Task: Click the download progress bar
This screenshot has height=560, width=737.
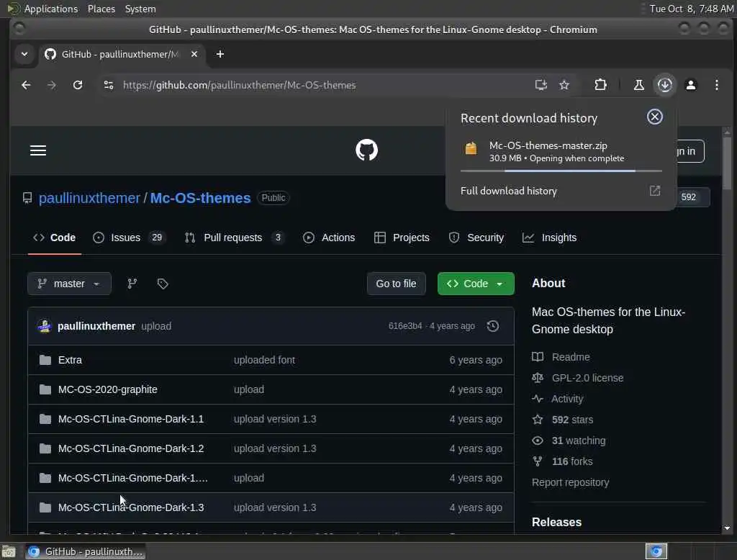Action: point(561,171)
